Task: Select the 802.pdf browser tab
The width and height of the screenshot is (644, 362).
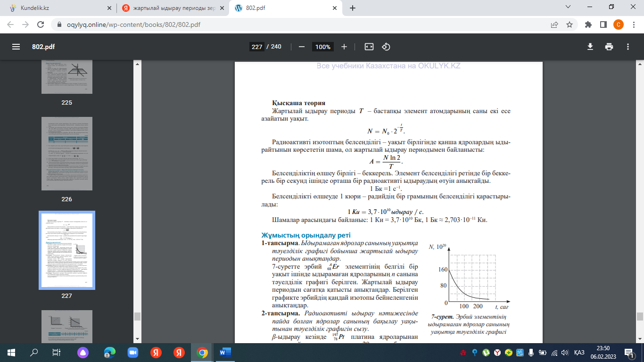Action: 285,8
